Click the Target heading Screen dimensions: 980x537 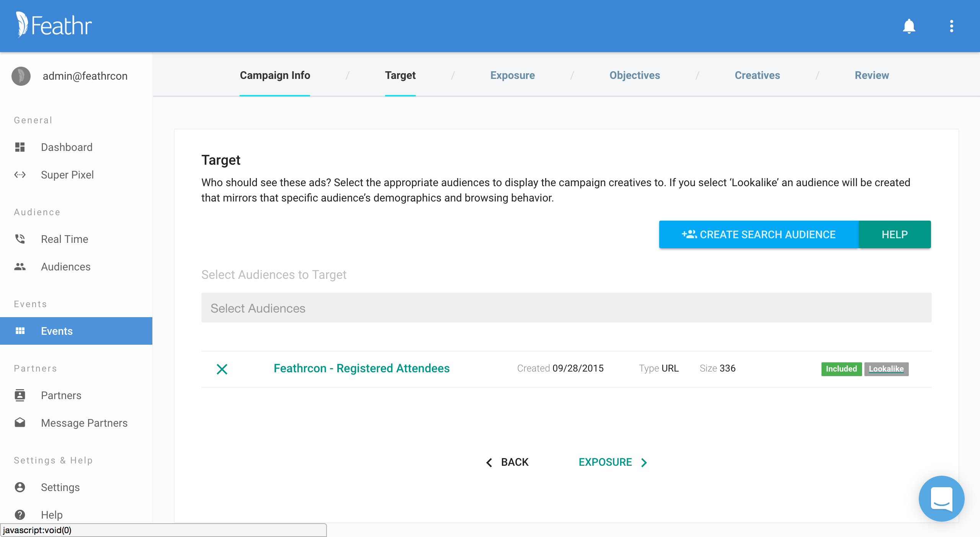221,160
